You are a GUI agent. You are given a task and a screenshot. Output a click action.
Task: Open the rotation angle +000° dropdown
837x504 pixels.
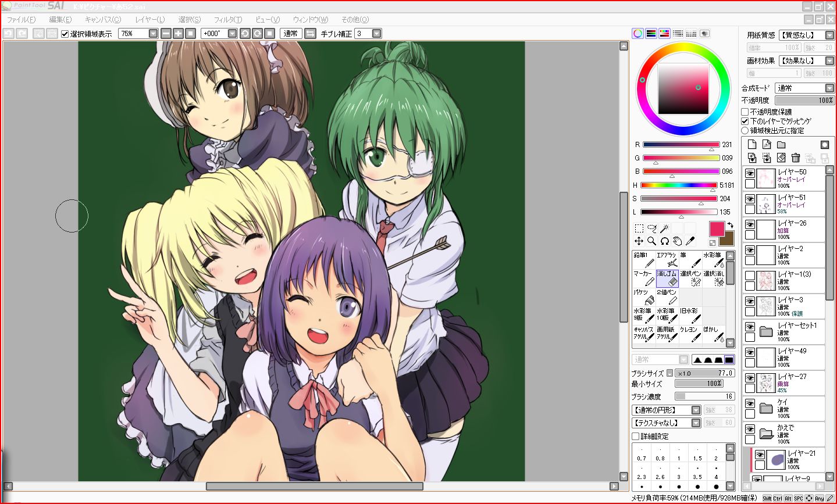click(233, 34)
